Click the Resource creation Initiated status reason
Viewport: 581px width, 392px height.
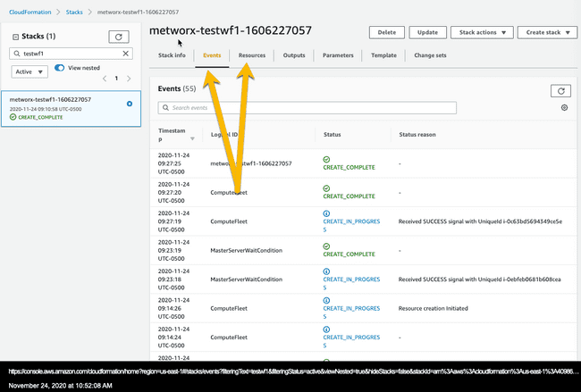coord(434,308)
